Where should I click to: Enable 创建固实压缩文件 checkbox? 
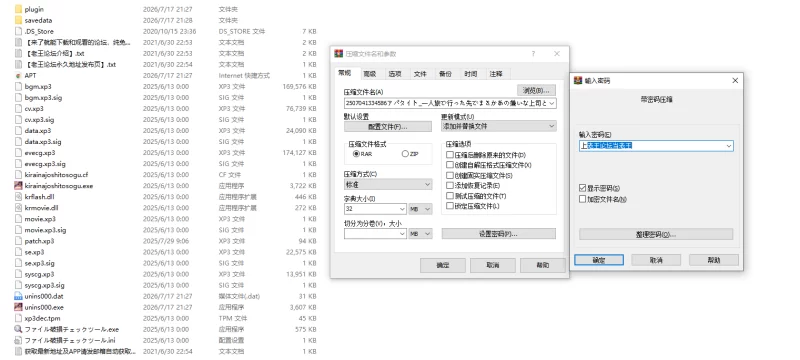449,175
